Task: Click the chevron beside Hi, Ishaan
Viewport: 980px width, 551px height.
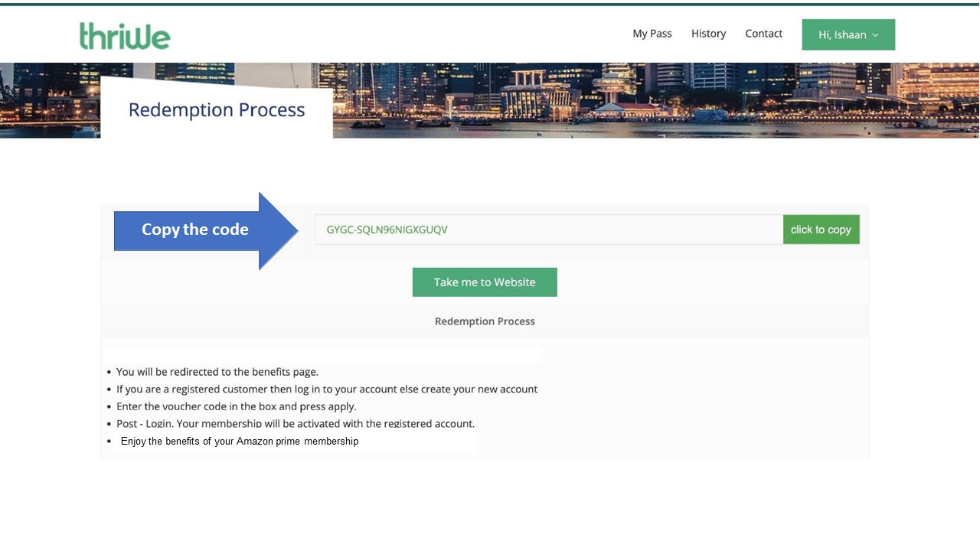Action: pos(875,35)
